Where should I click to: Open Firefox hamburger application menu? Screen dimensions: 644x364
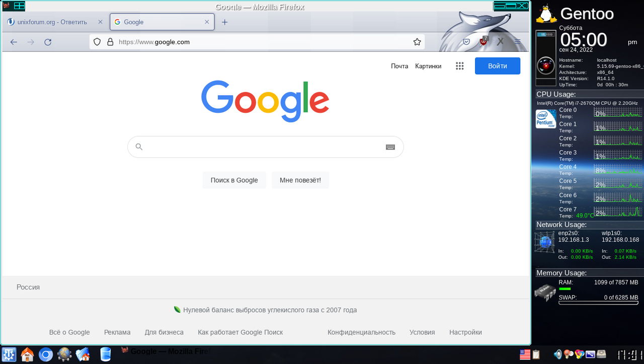(x=518, y=42)
